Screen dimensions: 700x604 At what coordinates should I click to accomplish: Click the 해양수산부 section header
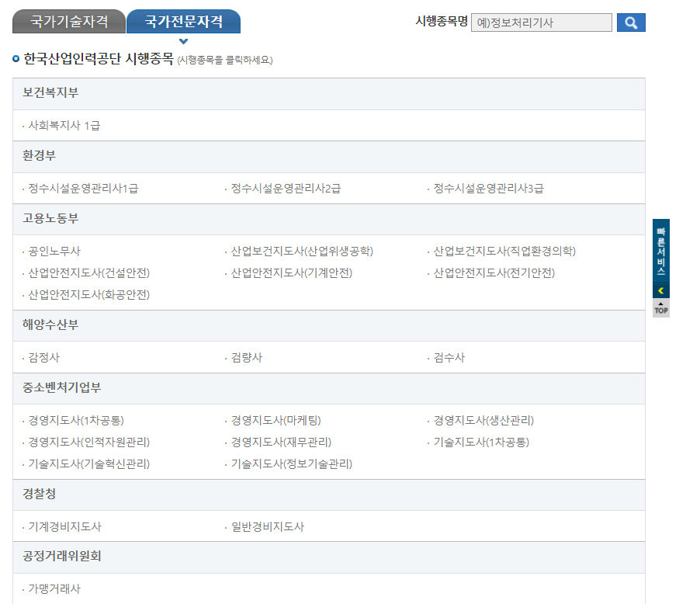328,325
